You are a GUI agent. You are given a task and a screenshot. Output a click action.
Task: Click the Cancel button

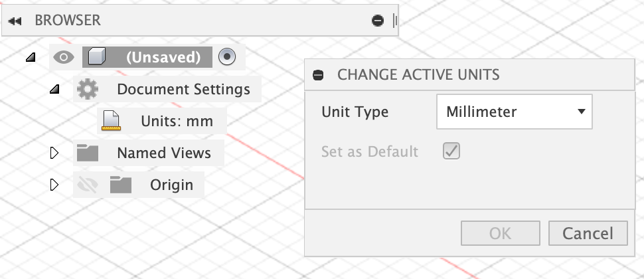tap(588, 233)
